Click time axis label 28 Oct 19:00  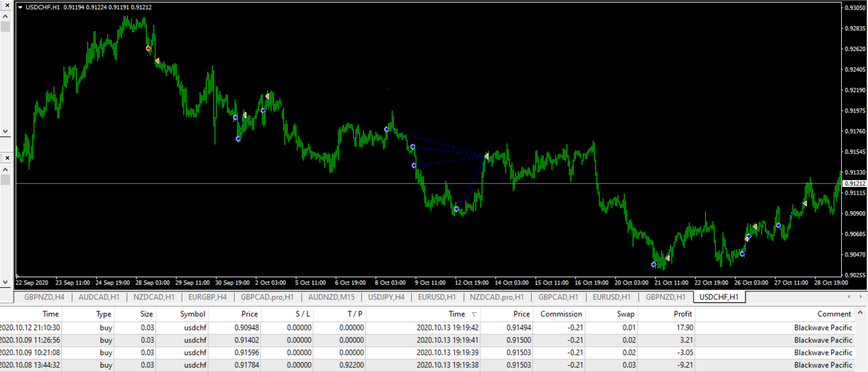(x=831, y=283)
